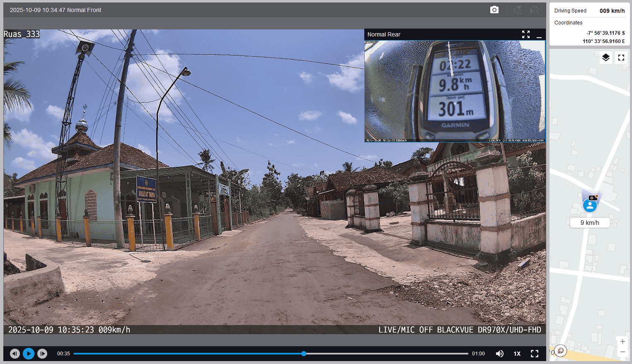Flip the video vertically
The width and height of the screenshot is (632, 364).
518,10
